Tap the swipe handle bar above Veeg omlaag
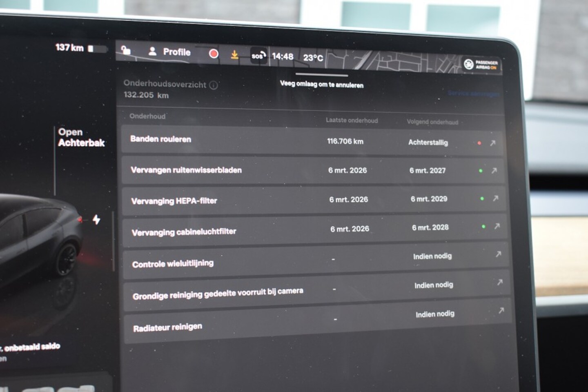This screenshot has width=588, height=392. (322, 75)
